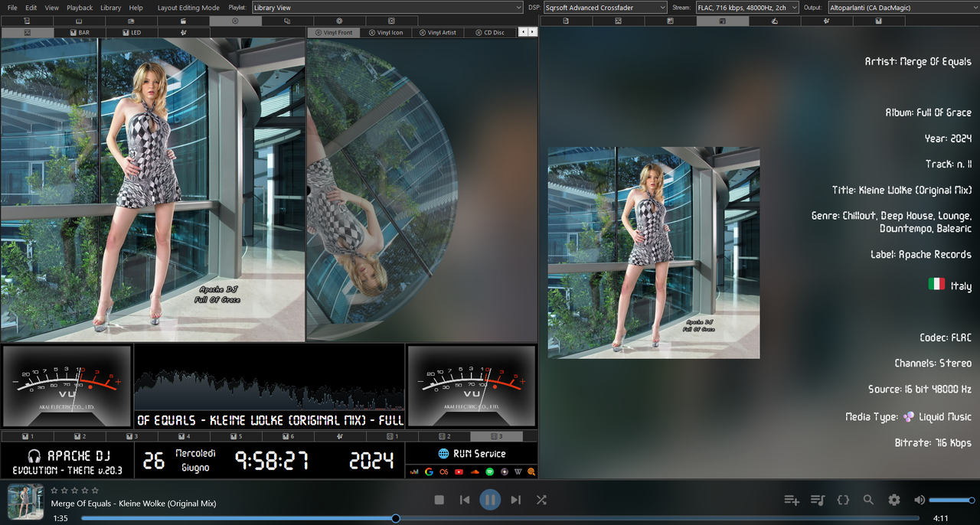Select lower-left panel tab 1
The image size is (980, 525).
click(x=28, y=436)
